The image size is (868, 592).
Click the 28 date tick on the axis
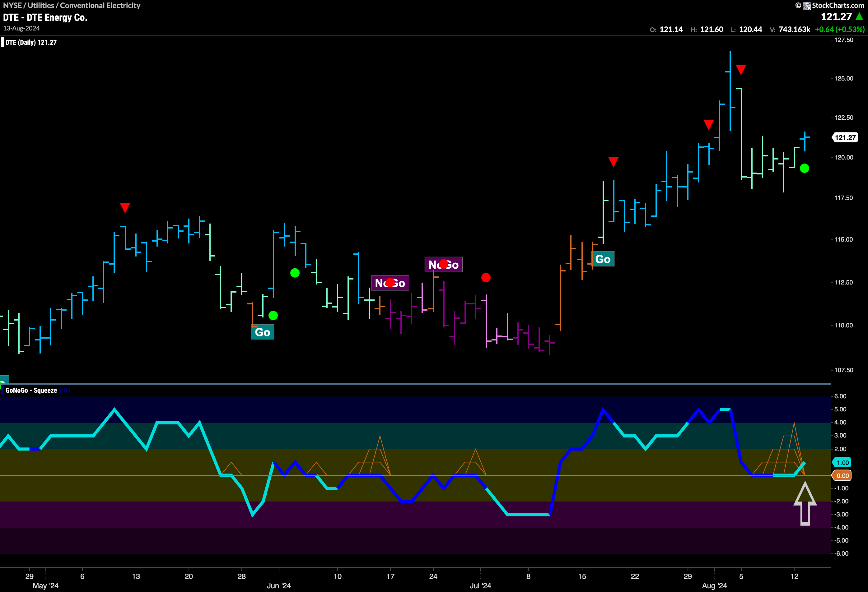click(x=242, y=576)
